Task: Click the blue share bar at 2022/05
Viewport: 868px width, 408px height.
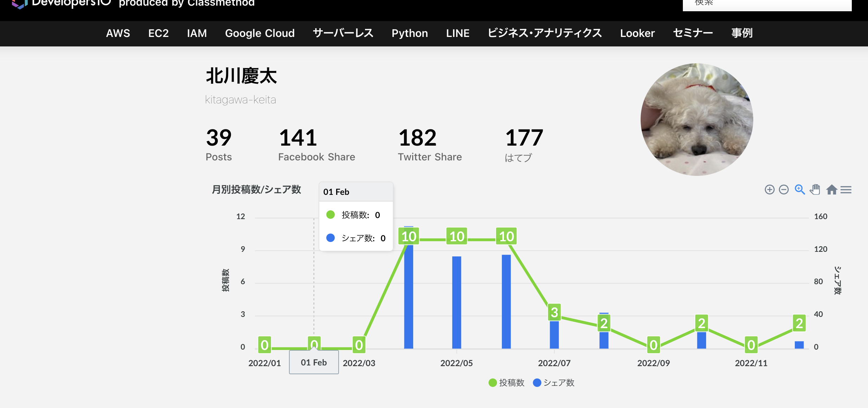Action: 457,302
